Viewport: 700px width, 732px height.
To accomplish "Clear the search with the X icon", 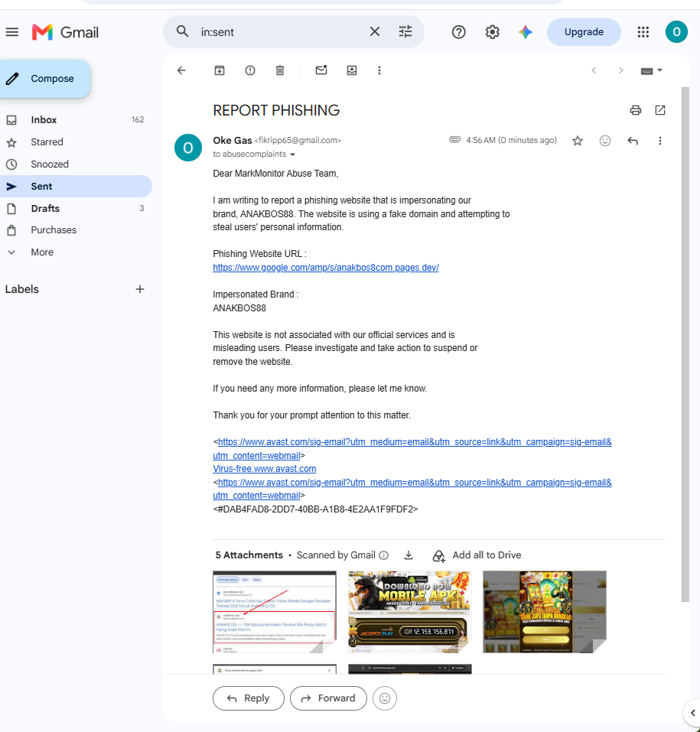I will [375, 32].
